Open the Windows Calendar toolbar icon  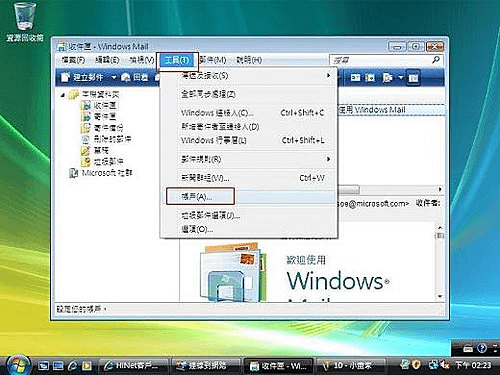(370, 78)
